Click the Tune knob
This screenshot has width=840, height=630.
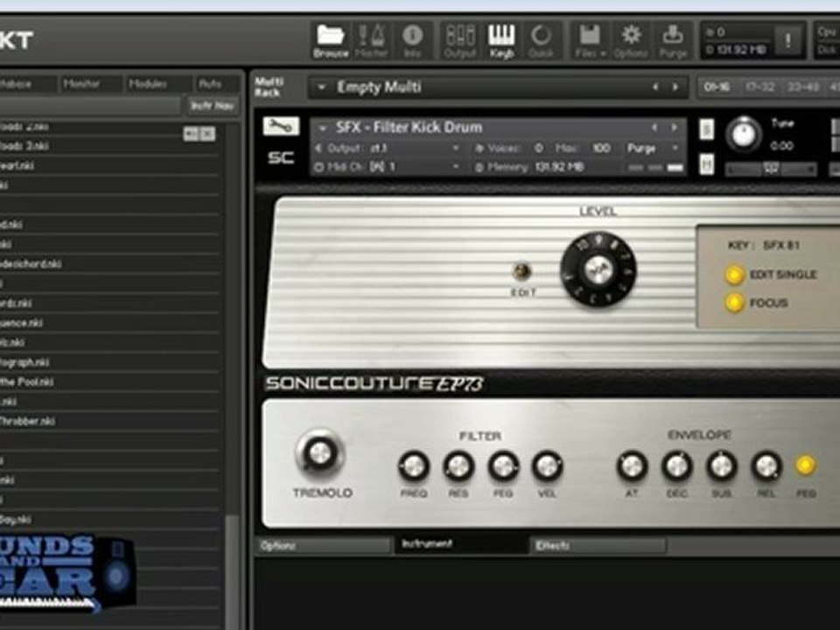click(744, 134)
